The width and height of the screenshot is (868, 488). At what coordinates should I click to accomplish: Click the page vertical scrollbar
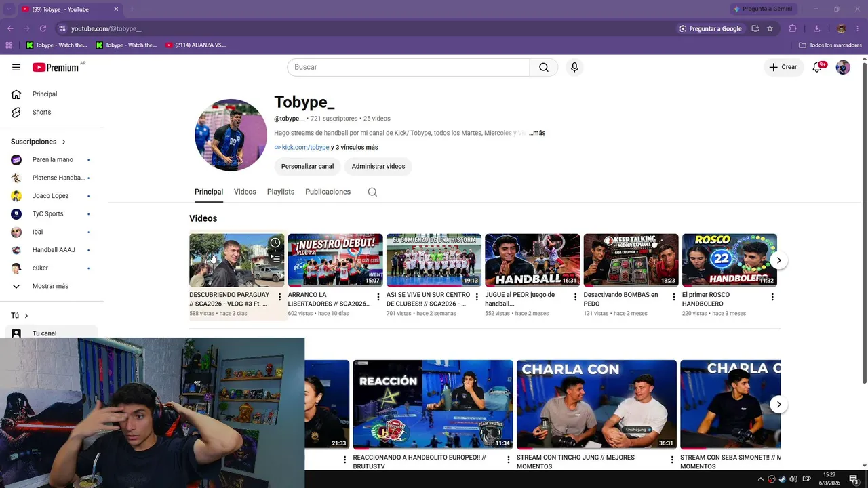(x=864, y=224)
